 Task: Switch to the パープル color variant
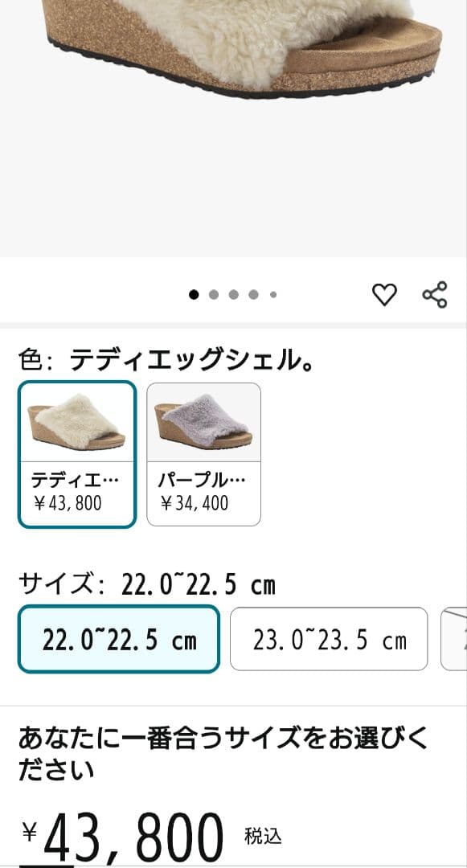[x=203, y=452]
